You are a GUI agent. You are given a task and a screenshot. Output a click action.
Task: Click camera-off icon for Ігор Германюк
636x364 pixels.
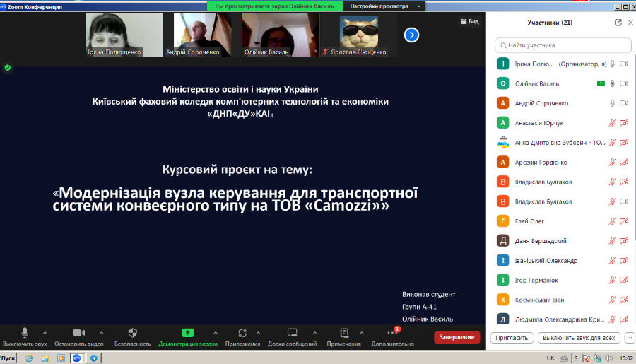[624, 280]
